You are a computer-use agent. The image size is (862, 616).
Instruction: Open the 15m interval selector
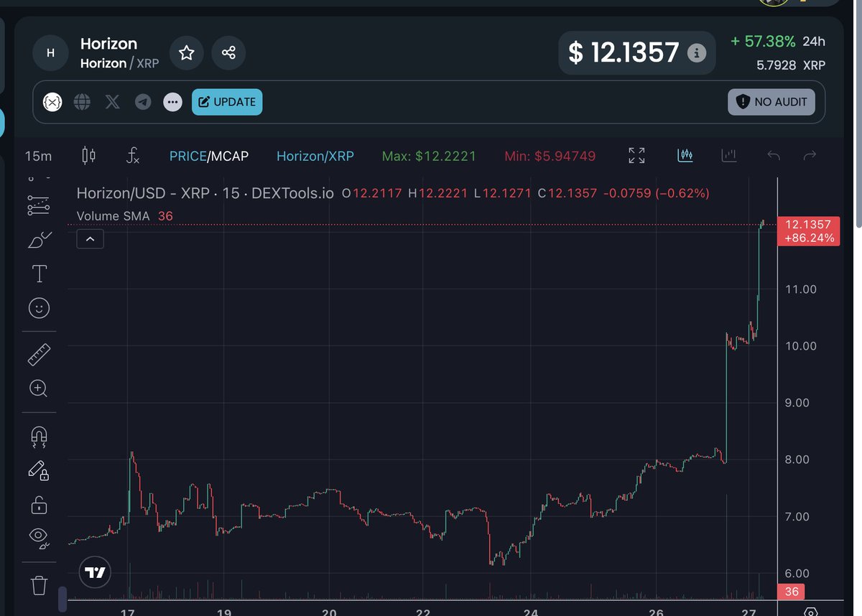click(38, 156)
